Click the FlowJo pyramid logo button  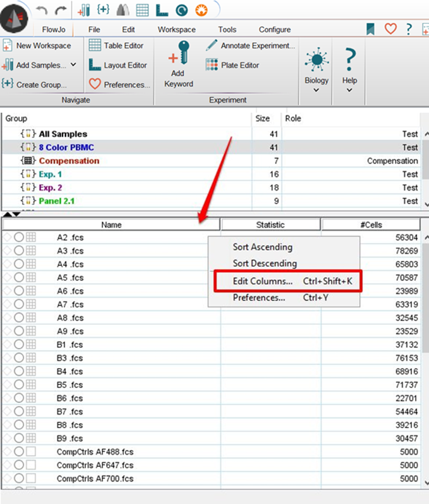coord(14,18)
